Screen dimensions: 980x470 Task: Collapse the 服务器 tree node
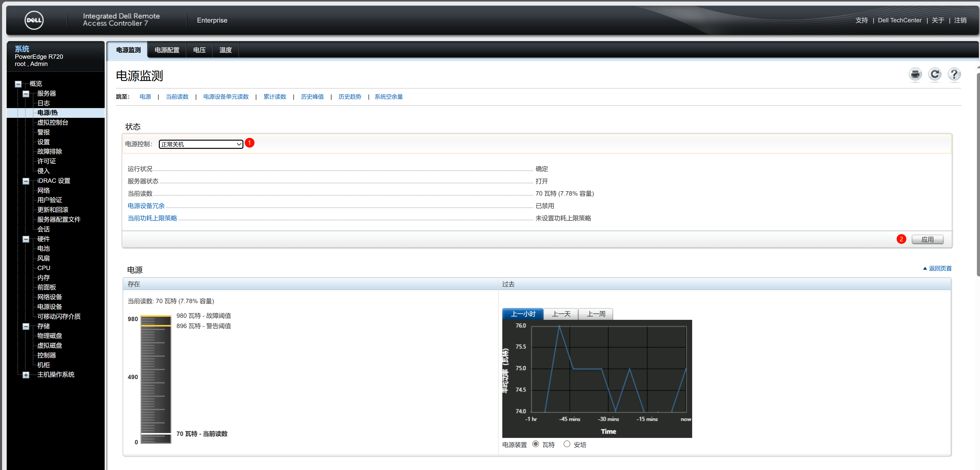pyautogui.click(x=26, y=94)
